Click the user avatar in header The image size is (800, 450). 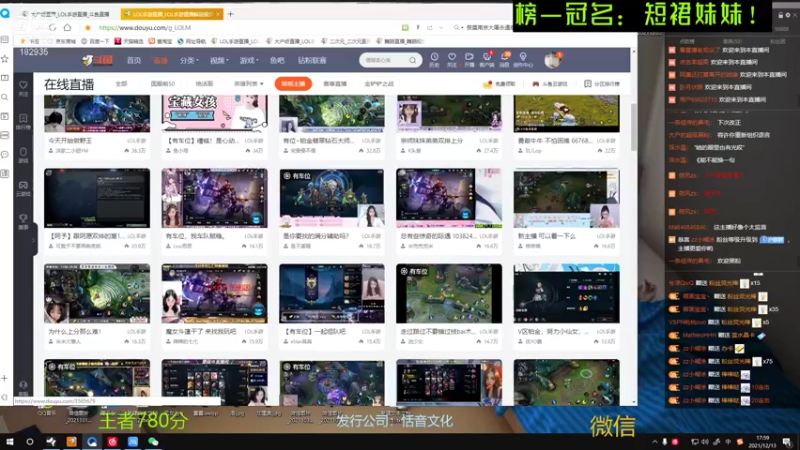tap(552, 60)
